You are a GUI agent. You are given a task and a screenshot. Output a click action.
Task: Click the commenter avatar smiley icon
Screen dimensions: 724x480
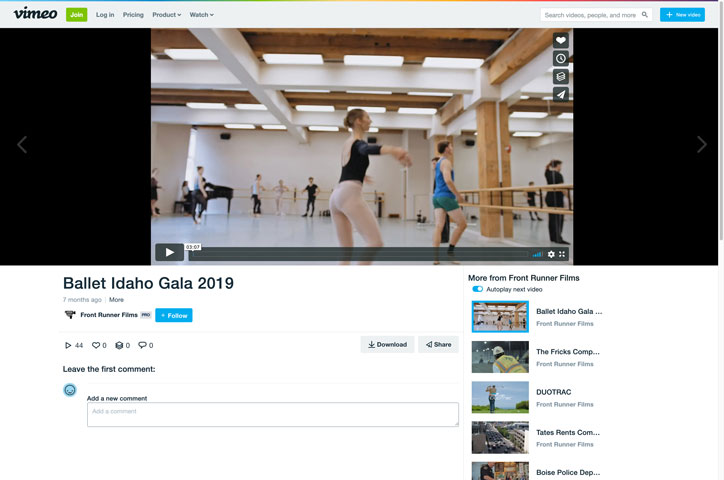click(70, 390)
